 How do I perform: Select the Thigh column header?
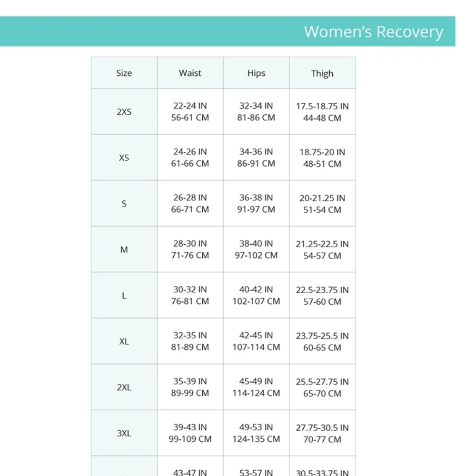pos(322,73)
